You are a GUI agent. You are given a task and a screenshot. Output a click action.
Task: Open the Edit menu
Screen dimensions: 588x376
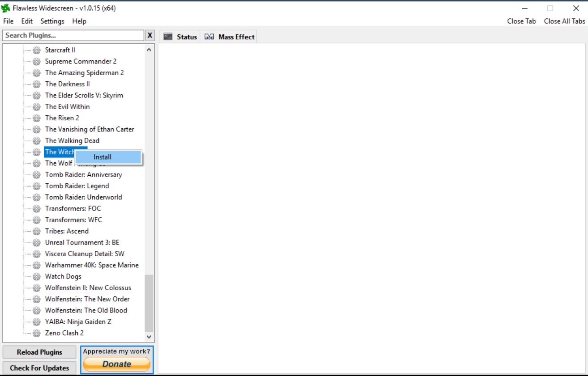[x=27, y=21]
